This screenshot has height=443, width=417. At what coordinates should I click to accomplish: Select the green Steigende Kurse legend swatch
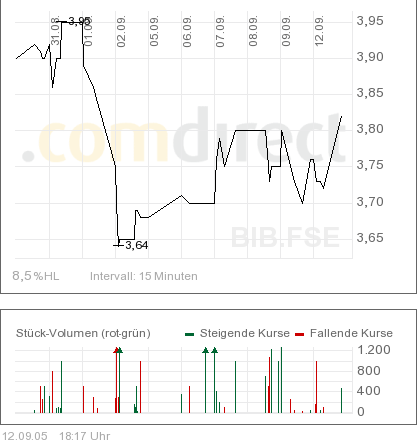coord(190,334)
